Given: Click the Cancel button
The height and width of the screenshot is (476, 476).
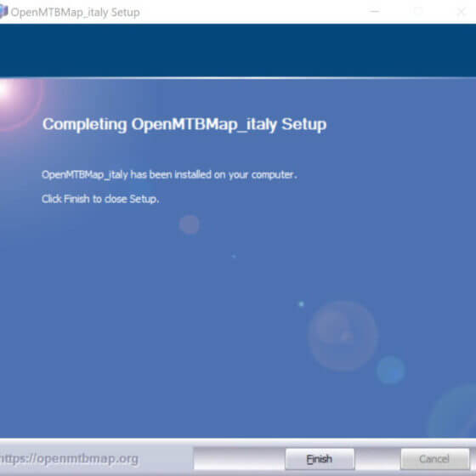Looking at the screenshot, I should tap(434, 459).
